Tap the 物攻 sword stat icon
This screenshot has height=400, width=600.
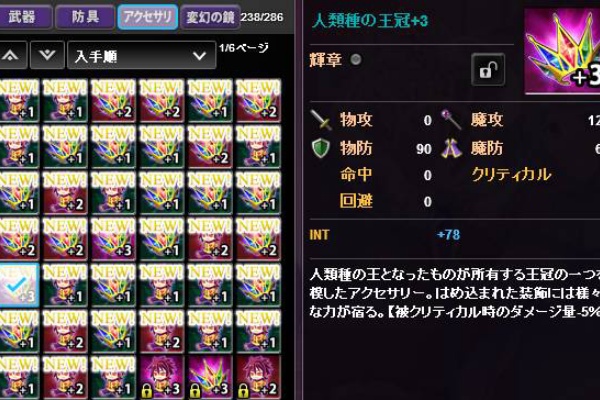click(321, 120)
